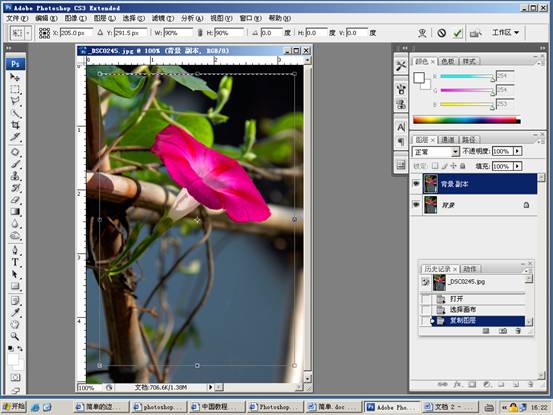This screenshot has width=553, height=415.
Task: Open the blend mode 正常 dropdown
Action: tap(436, 152)
